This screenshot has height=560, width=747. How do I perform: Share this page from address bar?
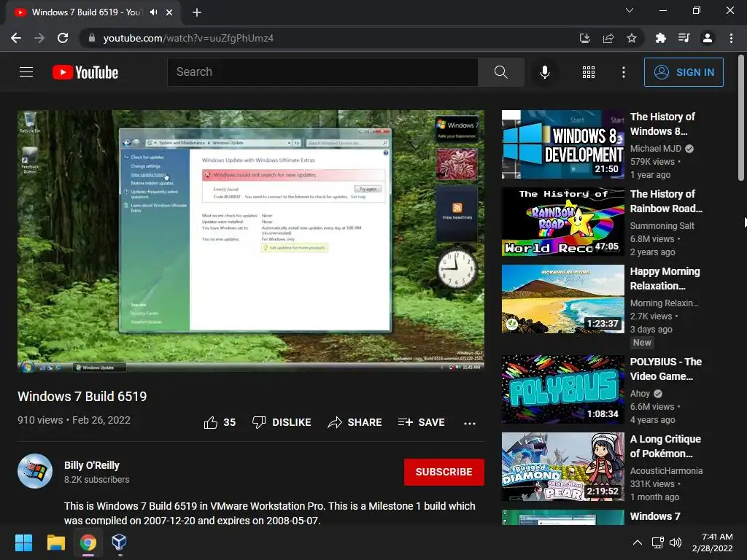608,38
